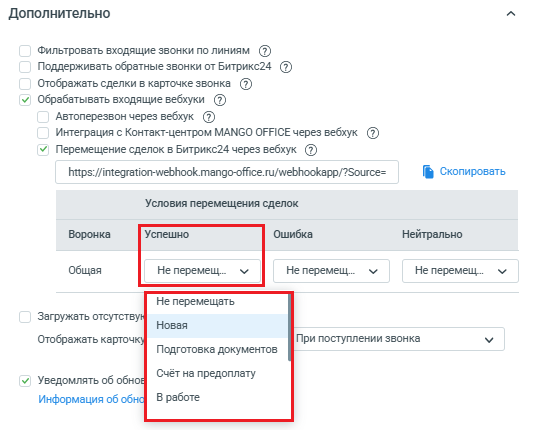
Task: Open the Ошибка column dropdown
Action: pyautogui.click(x=331, y=271)
